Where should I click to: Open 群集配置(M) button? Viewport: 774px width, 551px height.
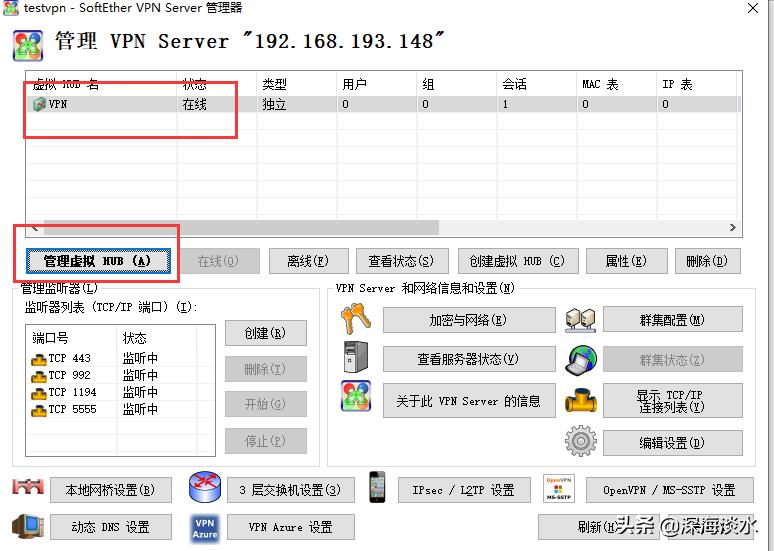[672, 320]
